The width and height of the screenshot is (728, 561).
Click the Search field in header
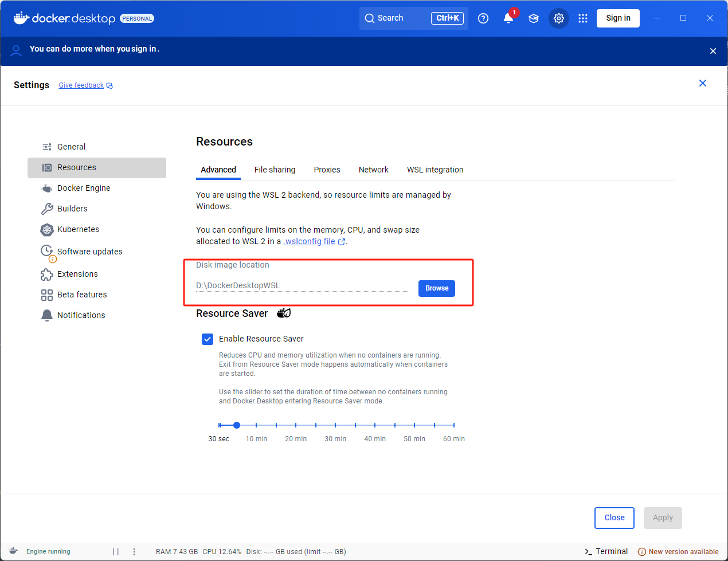point(414,18)
